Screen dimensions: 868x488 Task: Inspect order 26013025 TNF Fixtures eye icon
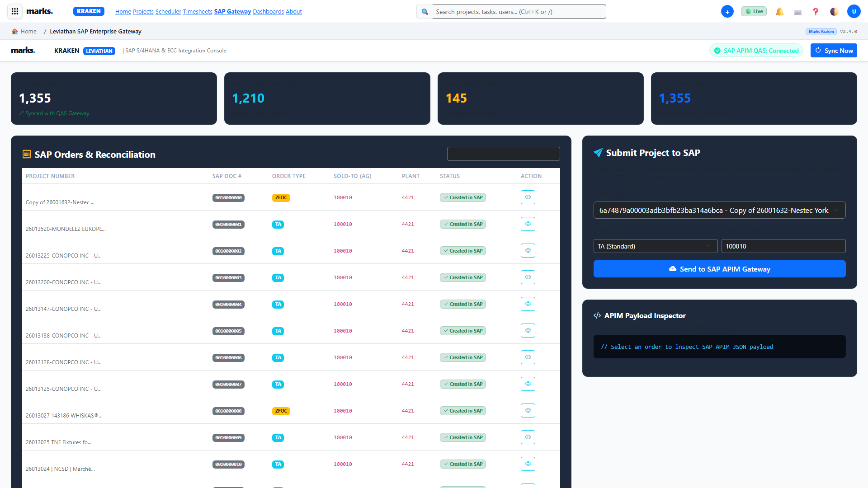(x=528, y=437)
